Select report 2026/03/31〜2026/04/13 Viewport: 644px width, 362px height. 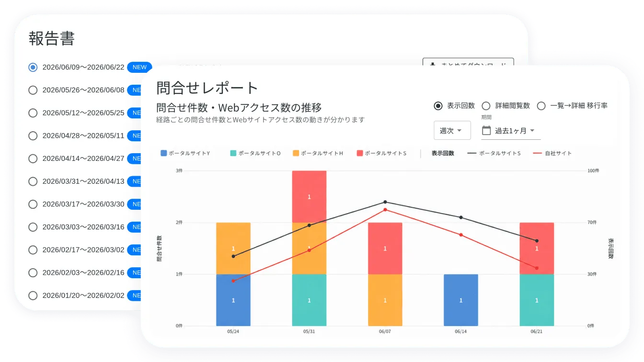[33, 181]
